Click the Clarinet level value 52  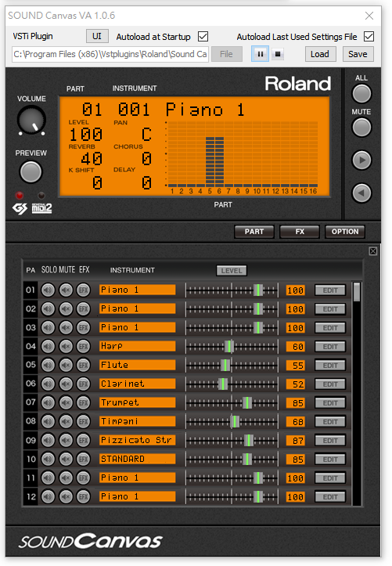(x=295, y=384)
